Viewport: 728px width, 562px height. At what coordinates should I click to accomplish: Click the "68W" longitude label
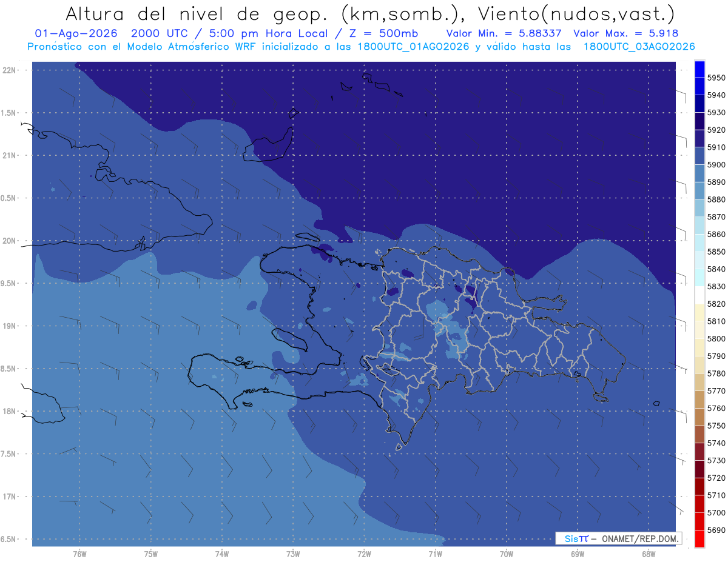click(x=649, y=554)
